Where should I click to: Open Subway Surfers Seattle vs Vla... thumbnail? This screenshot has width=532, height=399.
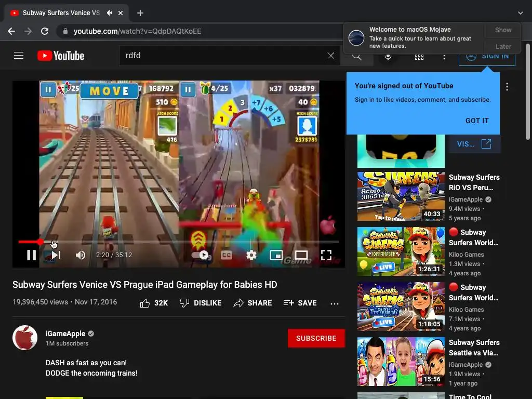pyautogui.click(x=401, y=362)
